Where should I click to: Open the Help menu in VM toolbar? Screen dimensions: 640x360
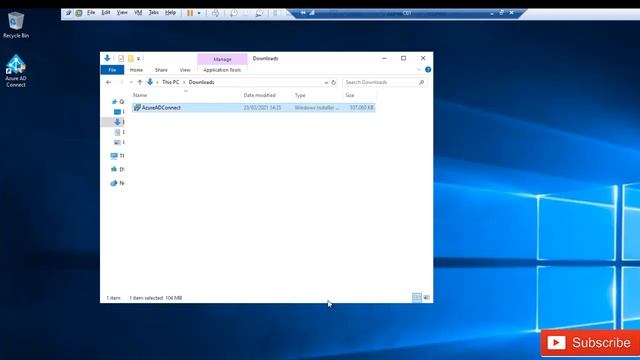pos(170,13)
